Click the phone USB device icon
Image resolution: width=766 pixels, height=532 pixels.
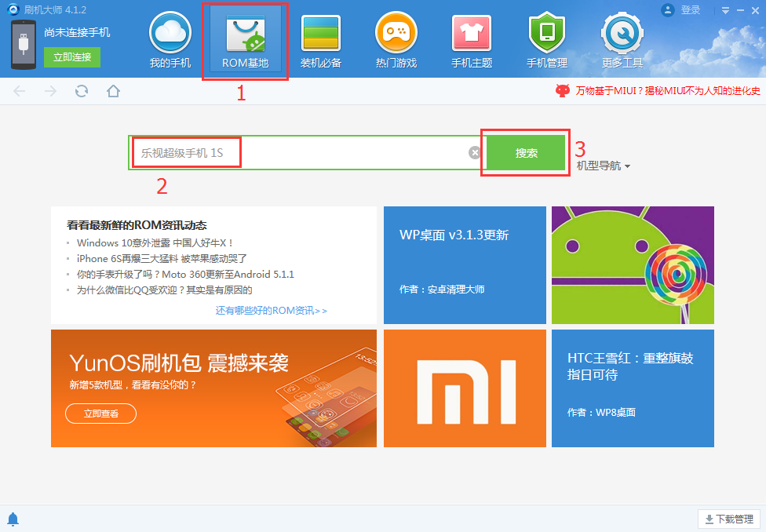click(23, 45)
